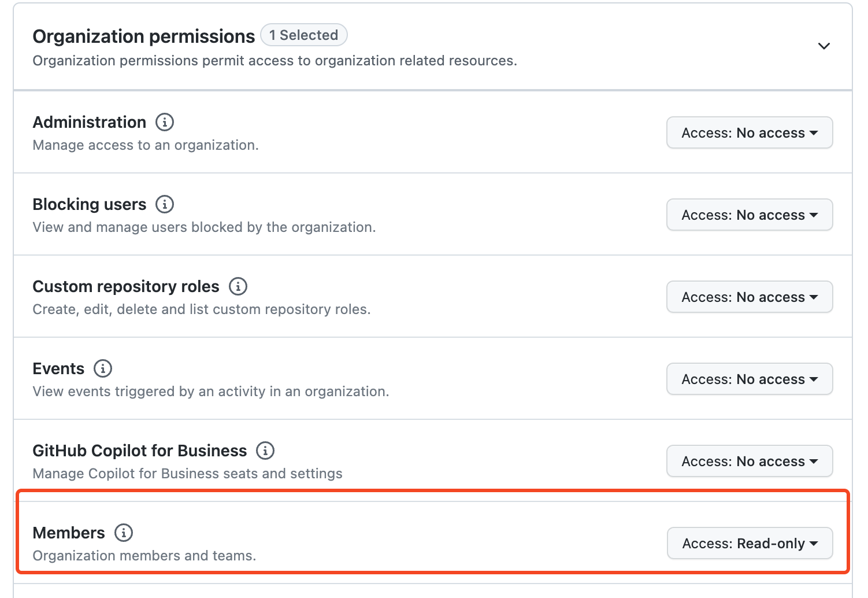868x598 pixels.
Task: Click the info icon next to Members
Action: [x=124, y=533]
